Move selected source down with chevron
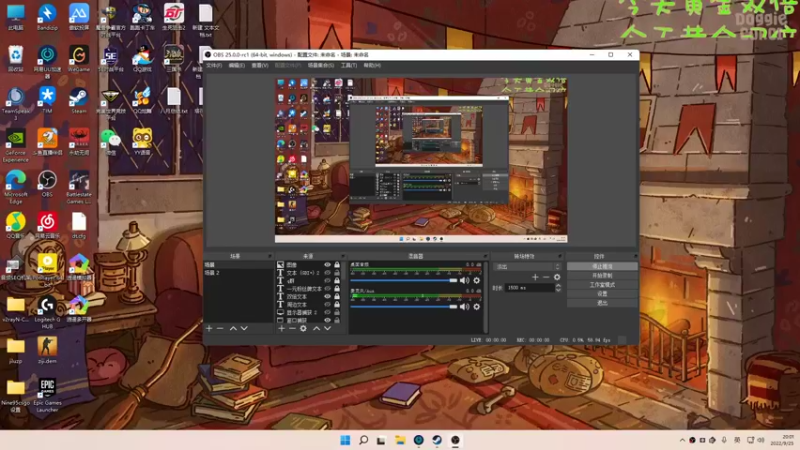This screenshot has width=800, height=450. (x=328, y=329)
